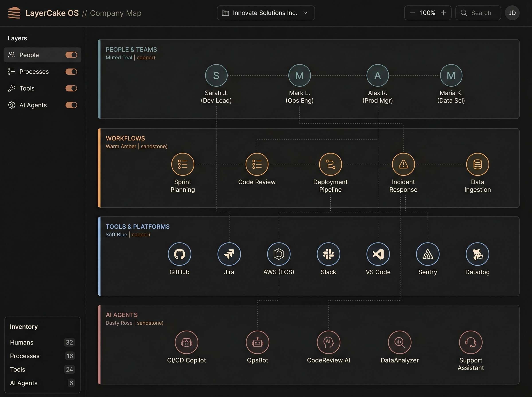Image resolution: width=532 pixels, height=397 pixels.
Task: Click the chevron beside Innovate Solutions Inc.
Action: point(305,13)
